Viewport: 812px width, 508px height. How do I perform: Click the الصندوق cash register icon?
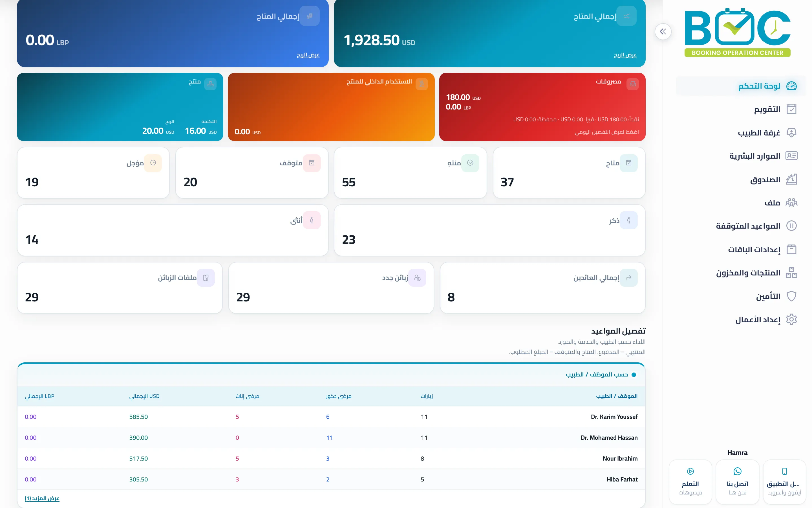tap(791, 179)
